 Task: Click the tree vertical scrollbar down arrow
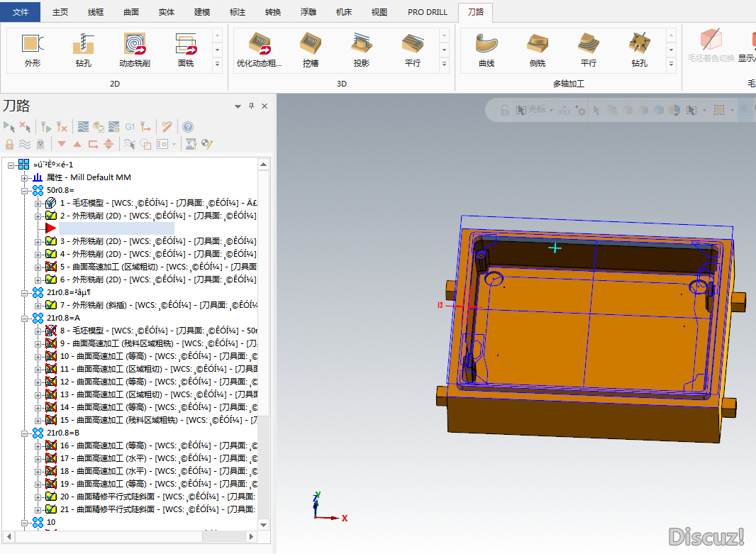(x=263, y=525)
